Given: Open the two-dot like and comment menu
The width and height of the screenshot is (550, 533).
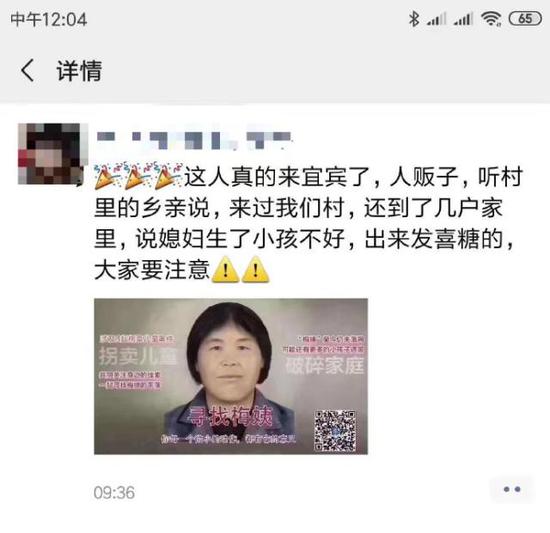Looking at the screenshot, I should (x=512, y=489).
